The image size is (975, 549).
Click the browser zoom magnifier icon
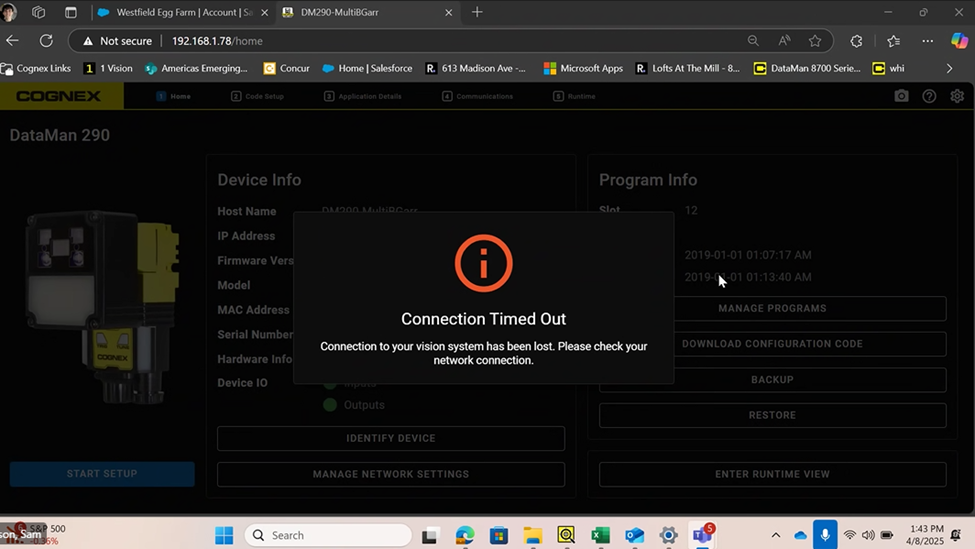click(753, 41)
